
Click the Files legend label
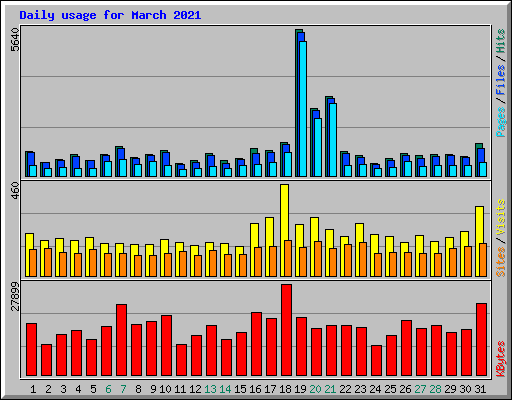pyautogui.click(x=500, y=80)
